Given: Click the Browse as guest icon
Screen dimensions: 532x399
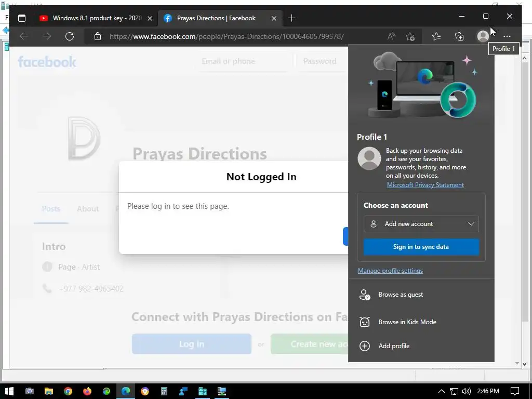Looking at the screenshot, I should point(365,295).
